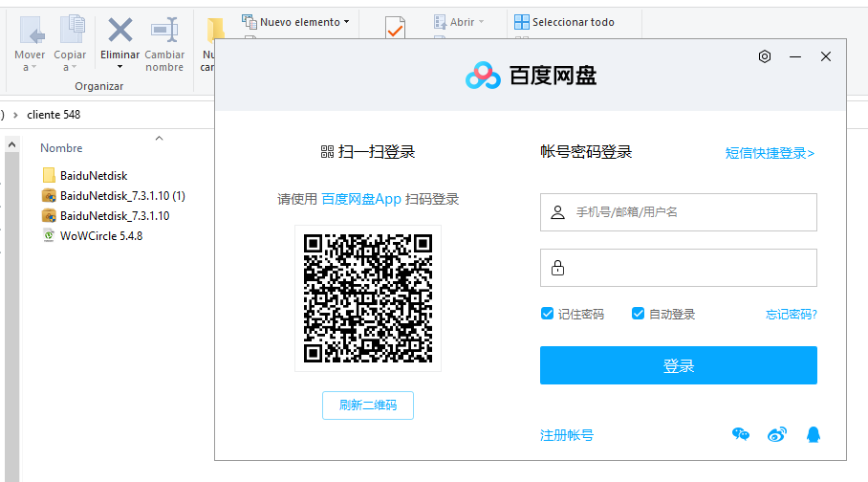Minimize the Baidu Netdisk login window

pos(795,56)
